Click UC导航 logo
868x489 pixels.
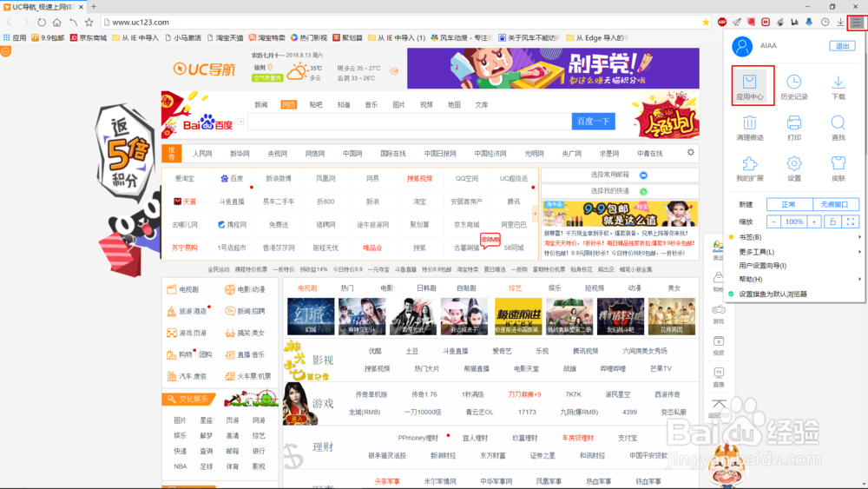point(204,69)
